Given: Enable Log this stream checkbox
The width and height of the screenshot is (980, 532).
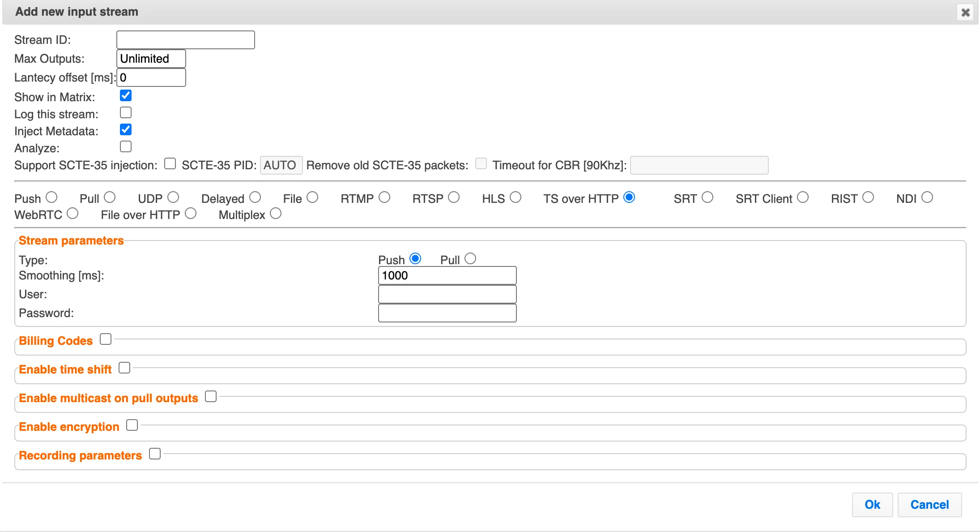Looking at the screenshot, I should point(126,112).
